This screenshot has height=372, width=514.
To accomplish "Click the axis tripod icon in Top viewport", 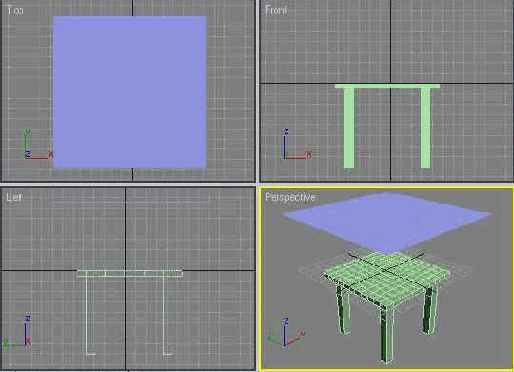I will 38,144.
